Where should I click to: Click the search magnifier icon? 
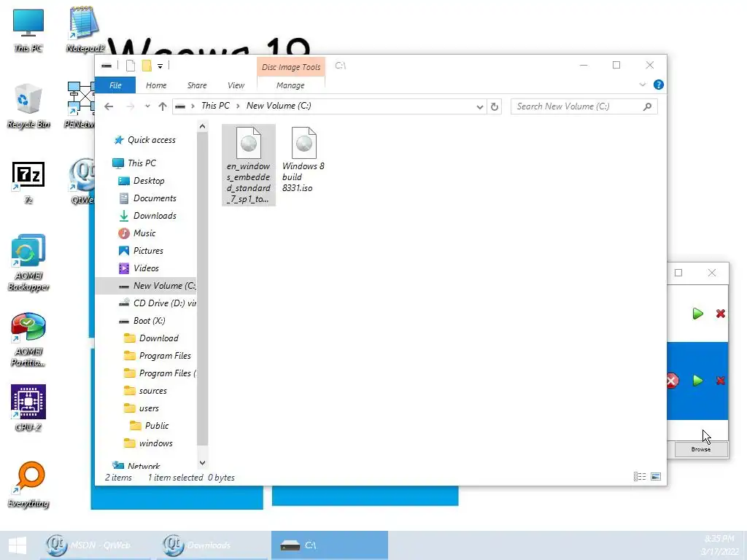(x=647, y=106)
